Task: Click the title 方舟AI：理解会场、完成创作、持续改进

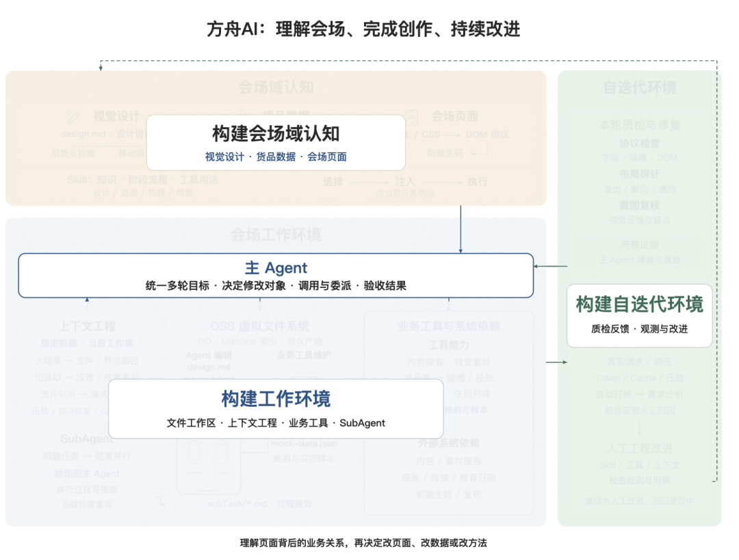Action: pyautogui.click(x=363, y=29)
